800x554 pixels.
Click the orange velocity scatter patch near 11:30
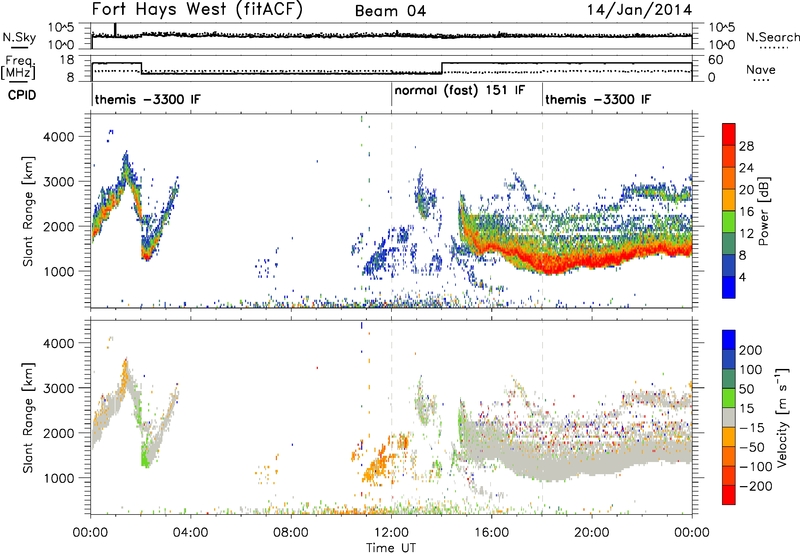pos(378,466)
